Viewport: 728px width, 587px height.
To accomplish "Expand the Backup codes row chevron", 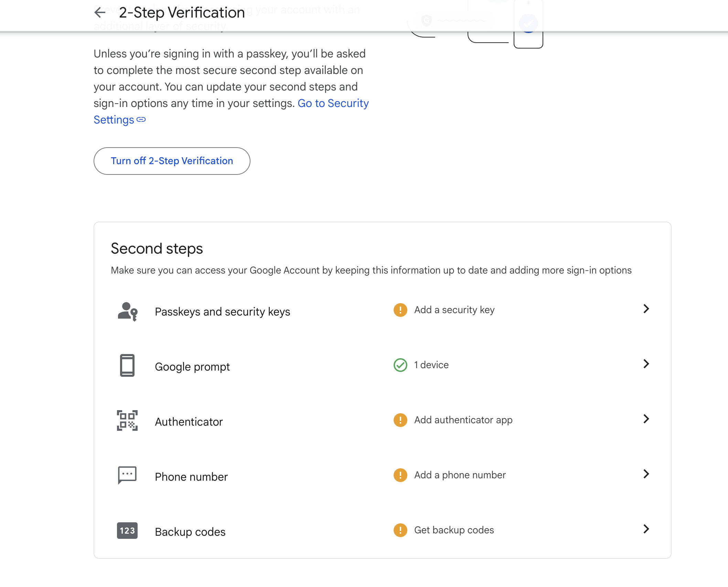I will tap(646, 529).
